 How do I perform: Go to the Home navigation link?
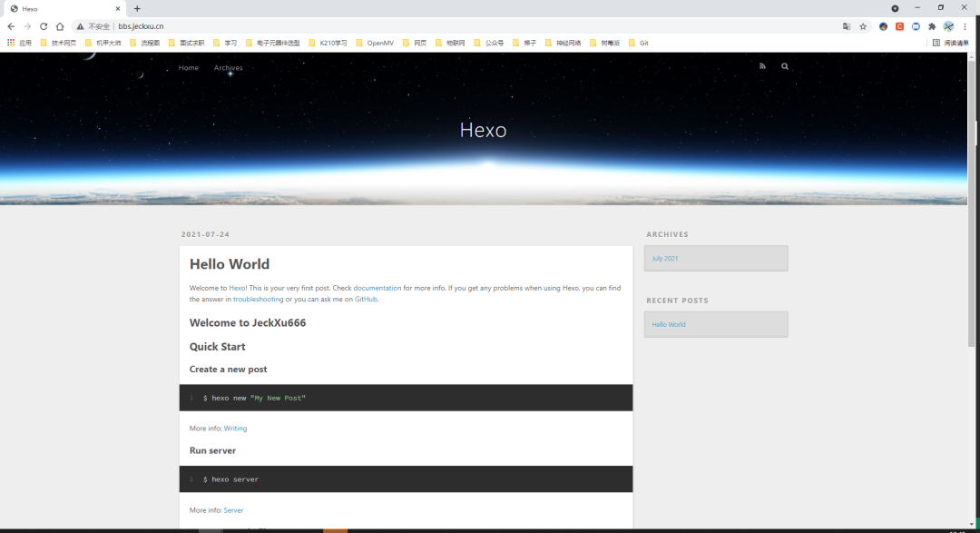[x=188, y=67]
